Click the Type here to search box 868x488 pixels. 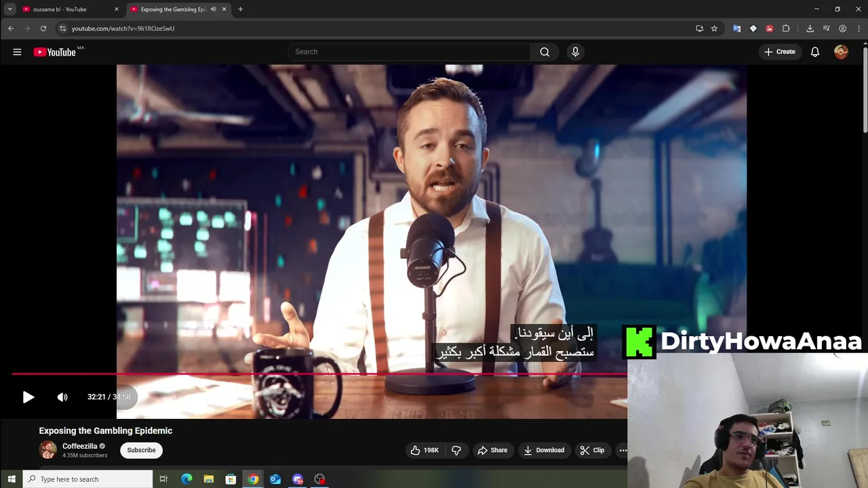(x=87, y=479)
